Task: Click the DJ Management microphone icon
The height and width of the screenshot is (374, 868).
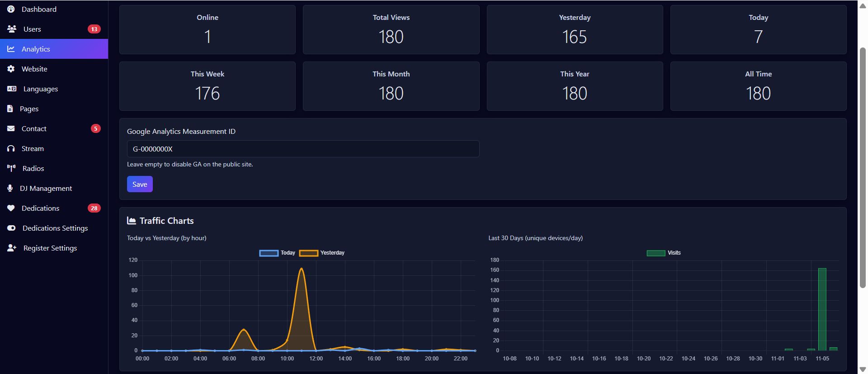Action: tap(10, 188)
